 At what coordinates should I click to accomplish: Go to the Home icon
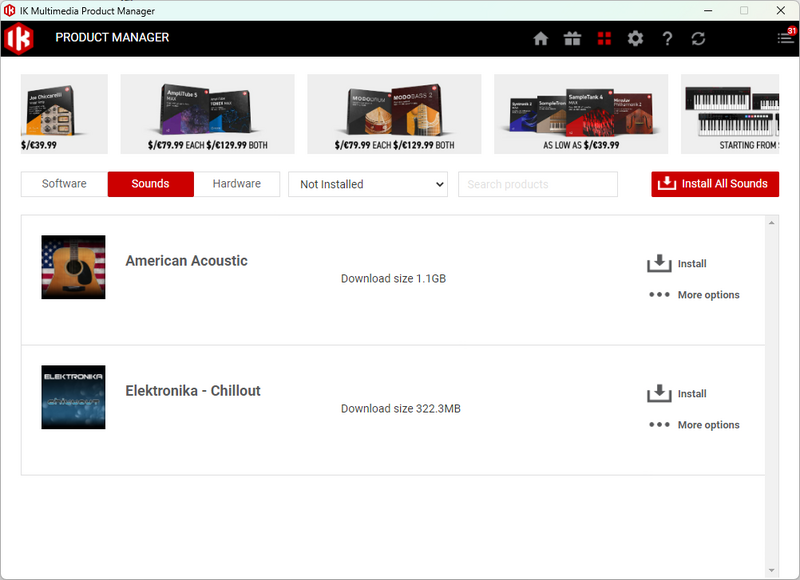click(x=541, y=38)
